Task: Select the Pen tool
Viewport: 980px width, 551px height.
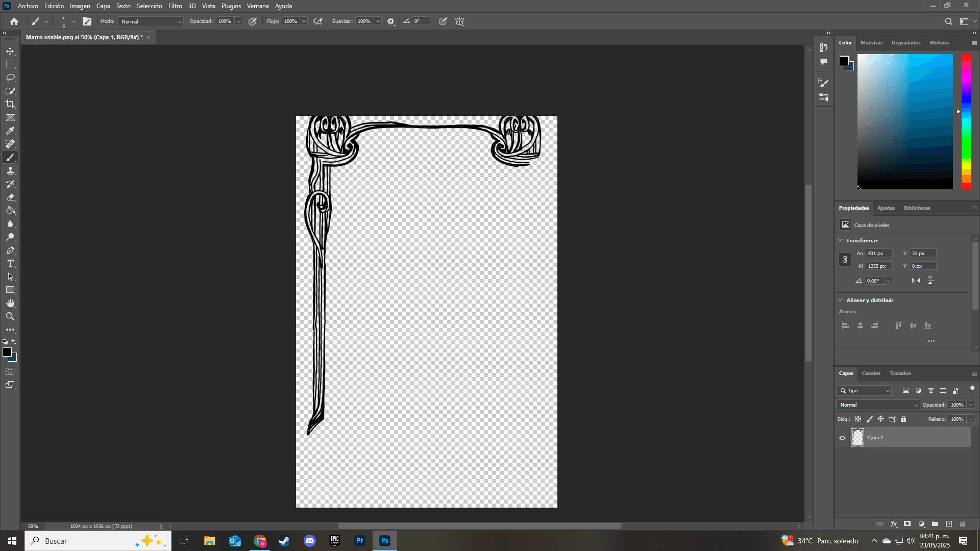Action: tap(10, 250)
